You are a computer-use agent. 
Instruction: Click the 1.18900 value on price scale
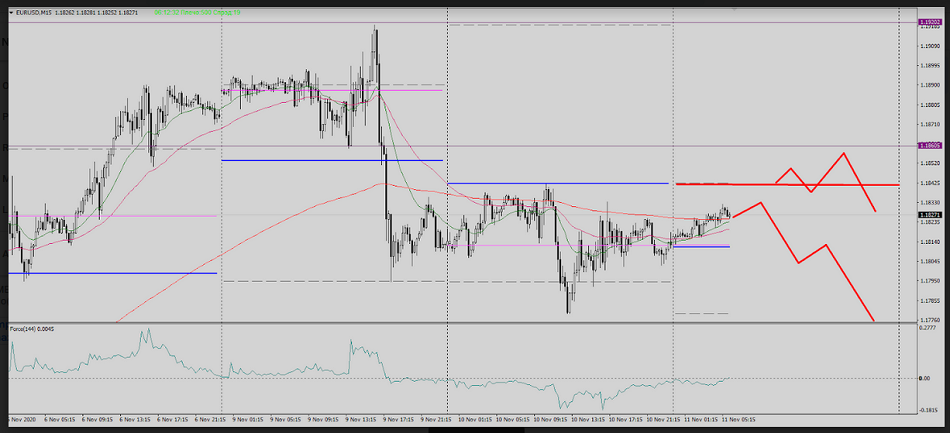[x=931, y=85]
